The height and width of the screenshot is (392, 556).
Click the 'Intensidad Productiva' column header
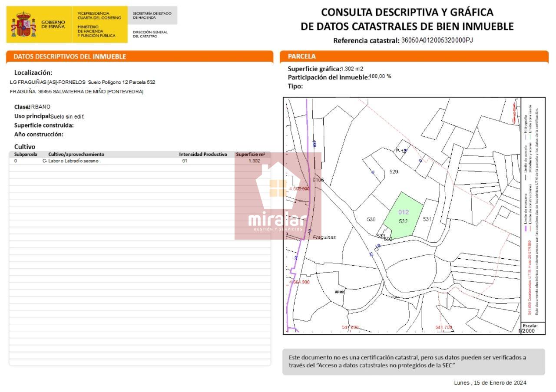[x=203, y=154]
